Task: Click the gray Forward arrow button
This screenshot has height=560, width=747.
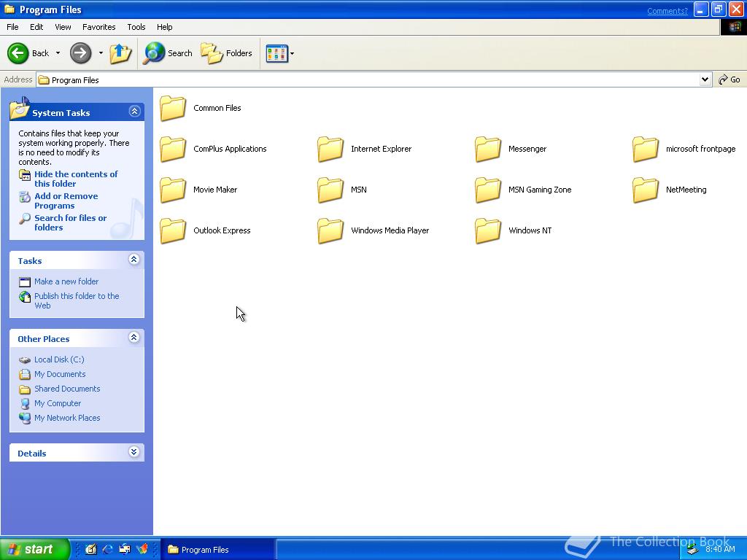Action: [80, 52]
